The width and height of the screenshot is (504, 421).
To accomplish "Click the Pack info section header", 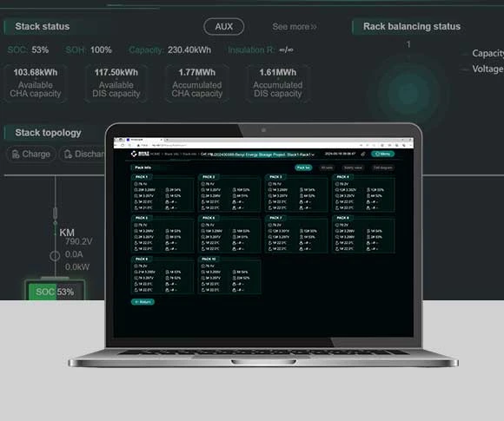I will point(143,168).
